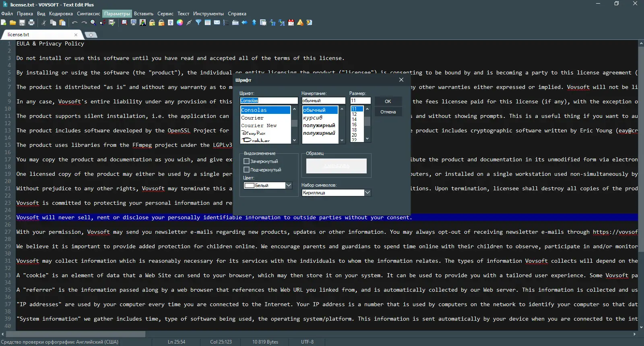Open the Файл menu
Viewport: 644px width, 346px height.
pyautogui.click(x=7, y=14)
